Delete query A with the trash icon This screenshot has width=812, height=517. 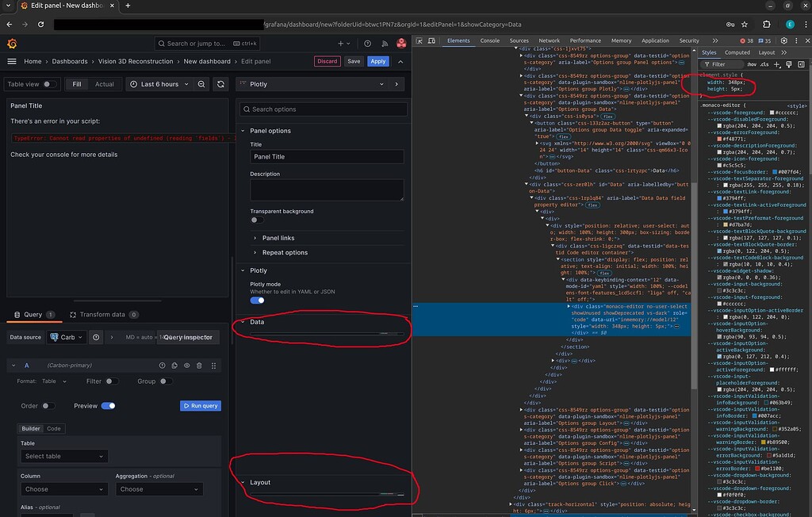point(199,366)
